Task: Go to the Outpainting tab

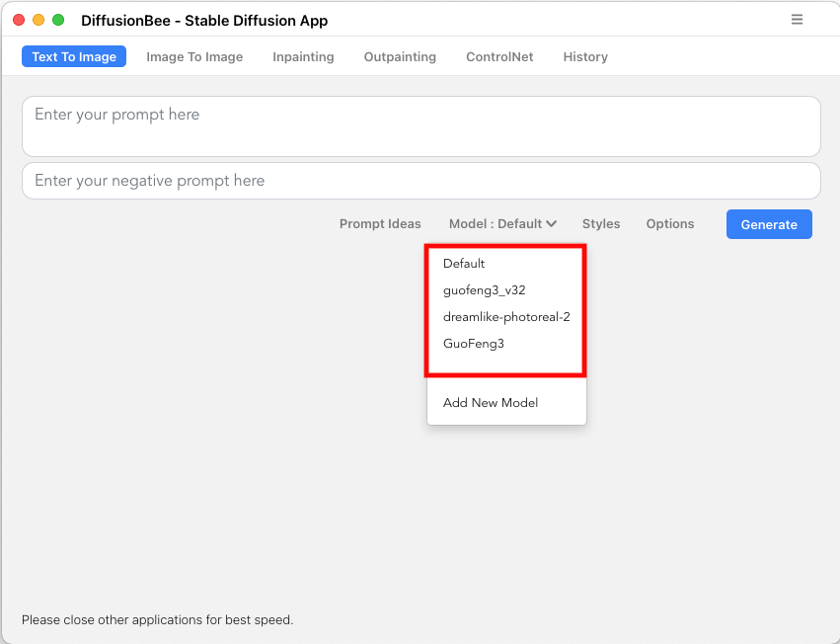Action: pos(400,57)
